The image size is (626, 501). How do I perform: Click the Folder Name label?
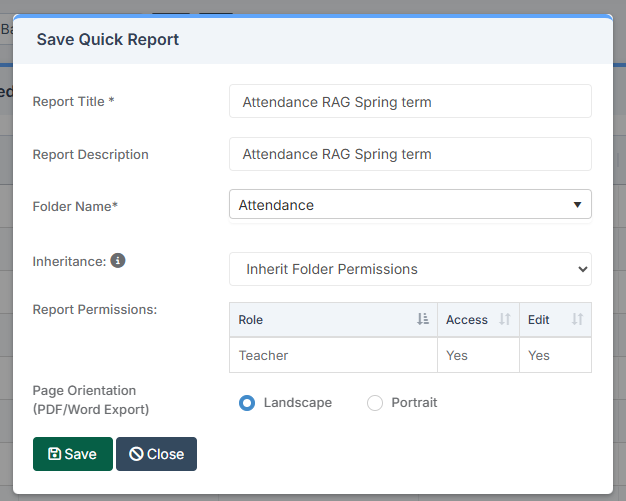coord(75,206)
